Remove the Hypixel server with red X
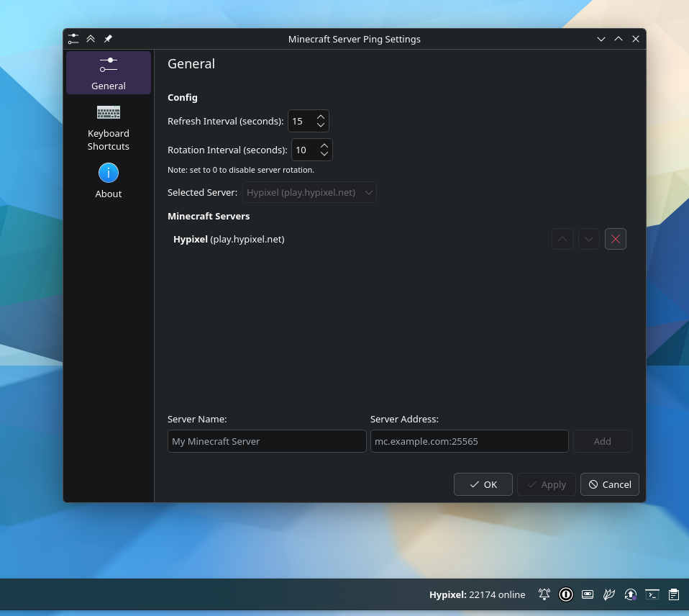Screen dimensions: 689x616 (x=616, y=239)
